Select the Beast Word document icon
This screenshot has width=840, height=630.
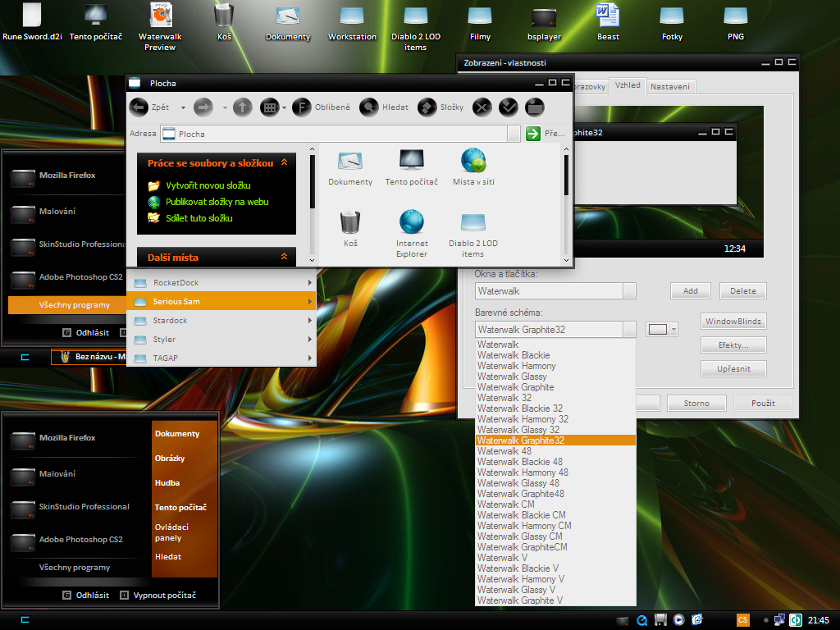(x=608, y=22)
